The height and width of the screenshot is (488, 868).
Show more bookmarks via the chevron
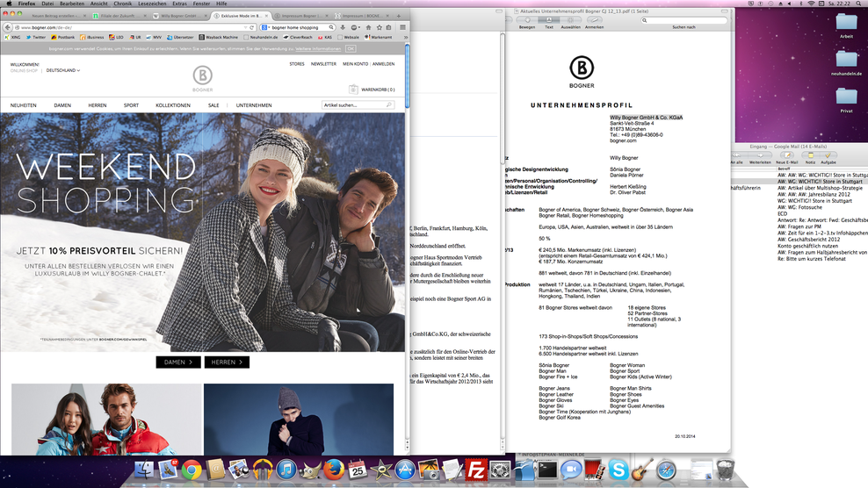pyautogui.click(x=405, y=37)
